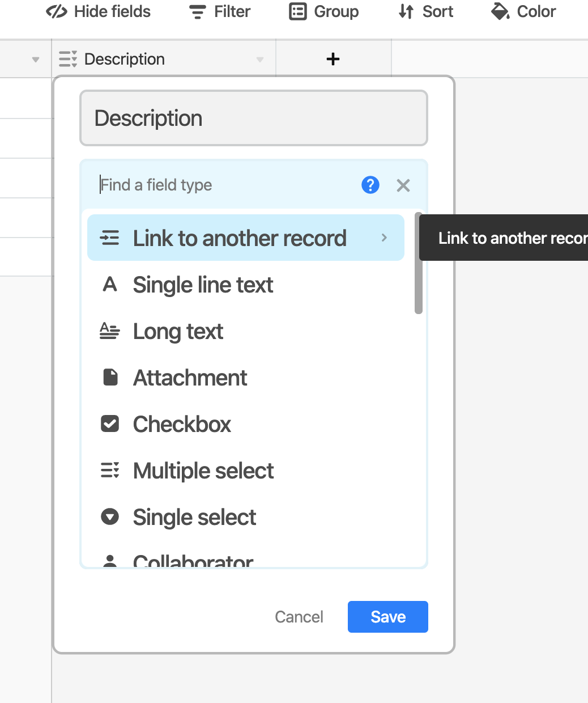Click the Color paint bucket icon

click(x=500, y=12)
